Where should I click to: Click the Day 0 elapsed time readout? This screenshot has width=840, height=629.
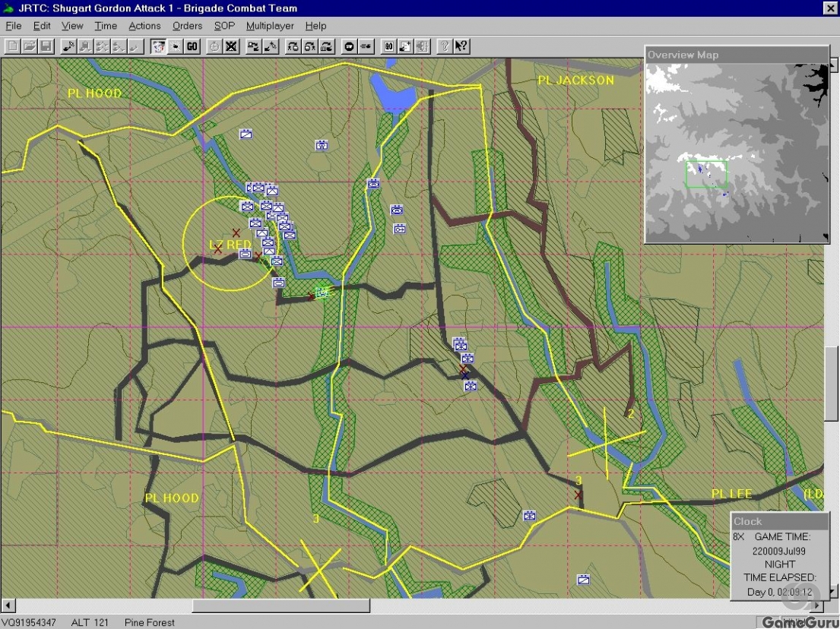coord(779,592)
